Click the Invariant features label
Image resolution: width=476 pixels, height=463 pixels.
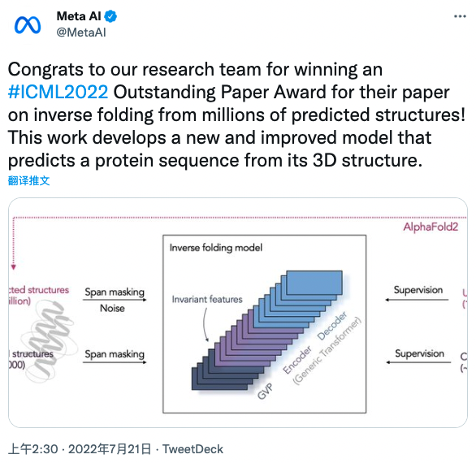click(207, 300)
